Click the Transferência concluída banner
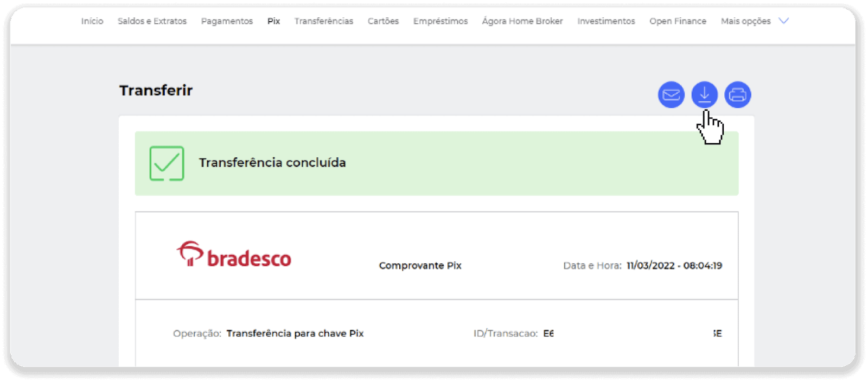Viewport: 868px width, 382px height. (436, 163)
